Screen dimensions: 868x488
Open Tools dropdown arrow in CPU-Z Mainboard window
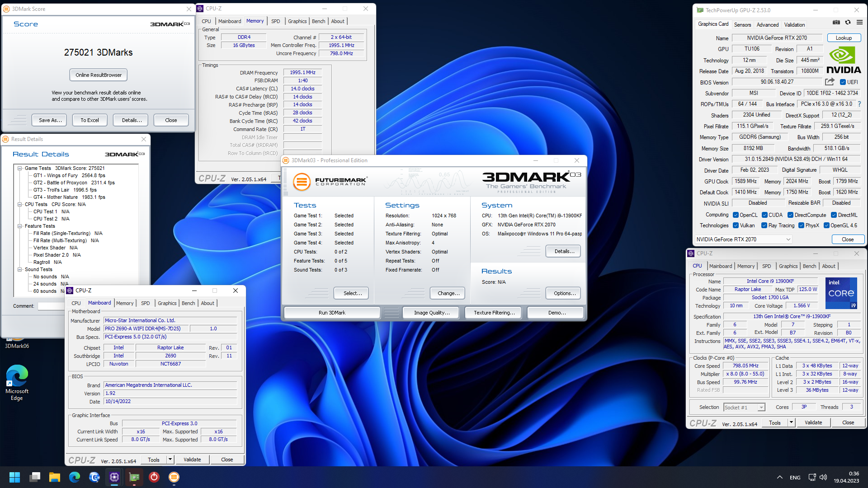pos(170,460)
